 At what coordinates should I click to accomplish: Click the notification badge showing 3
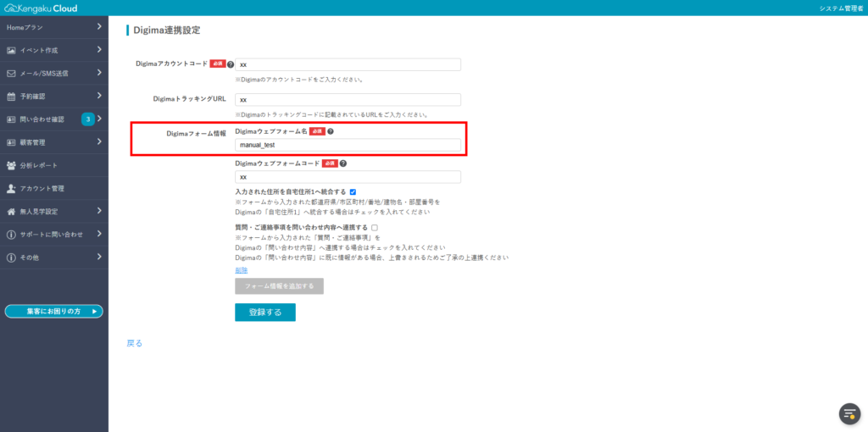88,119
